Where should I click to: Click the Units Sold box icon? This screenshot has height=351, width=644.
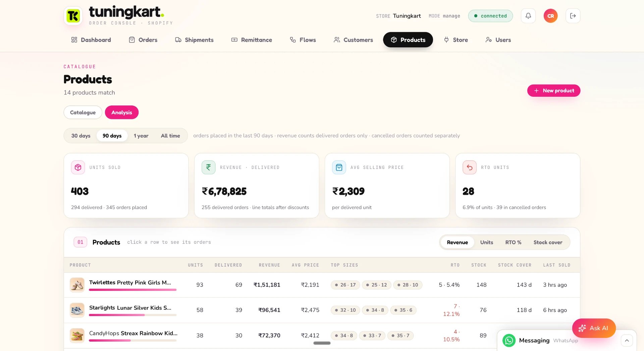tap(78, 167)
